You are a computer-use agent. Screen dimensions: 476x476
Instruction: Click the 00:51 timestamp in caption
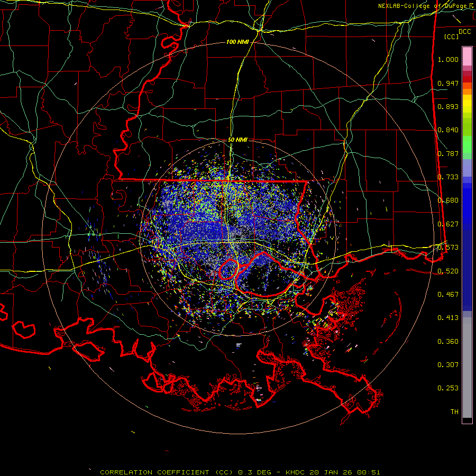pyautogui.click(x=369, y=472)
